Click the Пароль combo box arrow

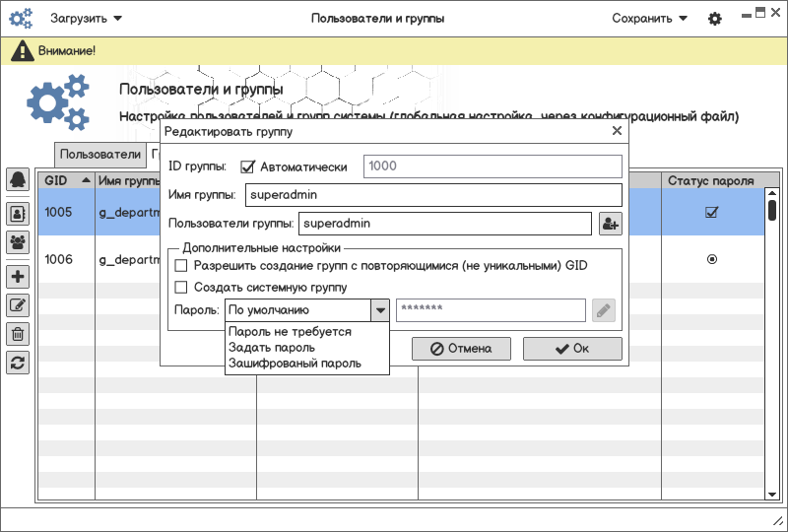379,310
